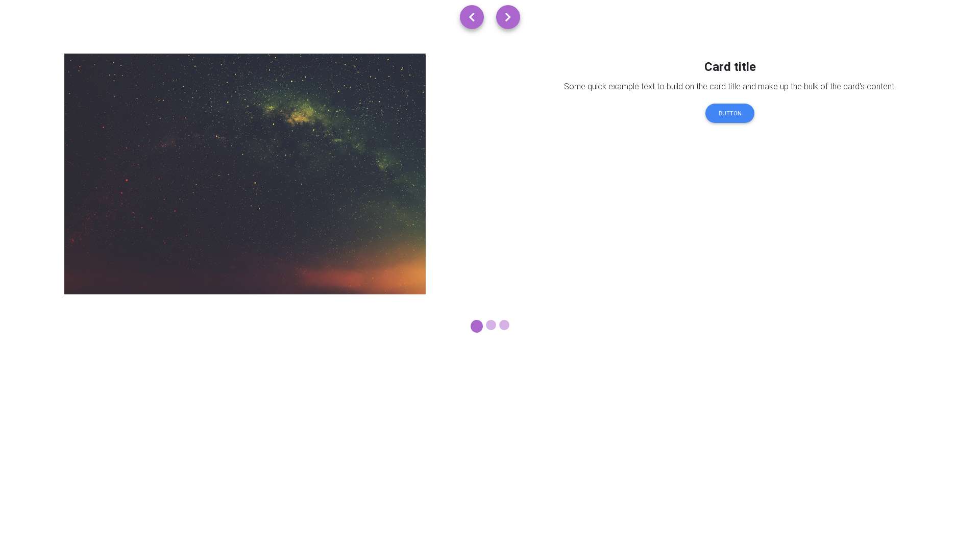
Task: Jump to the last slide via the rightmost dot
Action: click(x=504, y=325)
